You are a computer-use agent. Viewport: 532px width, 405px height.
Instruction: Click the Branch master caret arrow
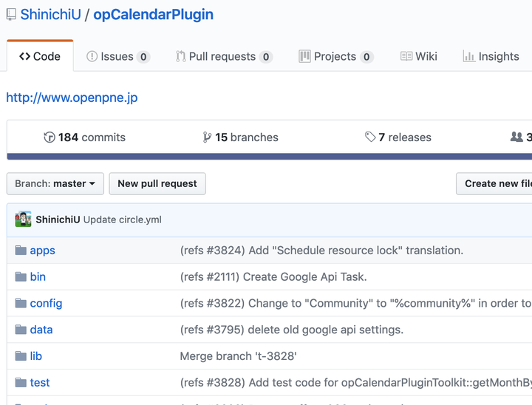pos(92,184)
